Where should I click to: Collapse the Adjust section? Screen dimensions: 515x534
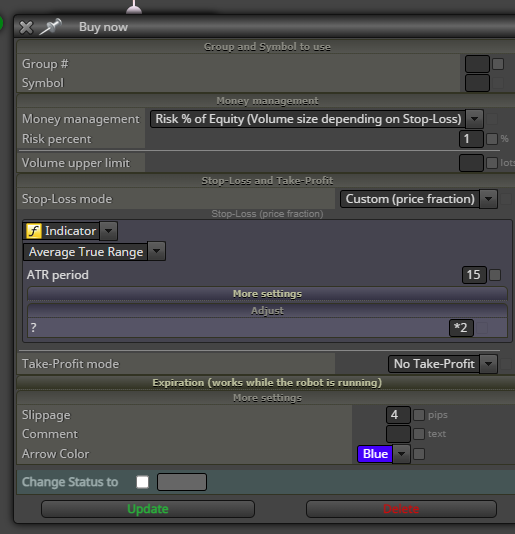(267, 311)
